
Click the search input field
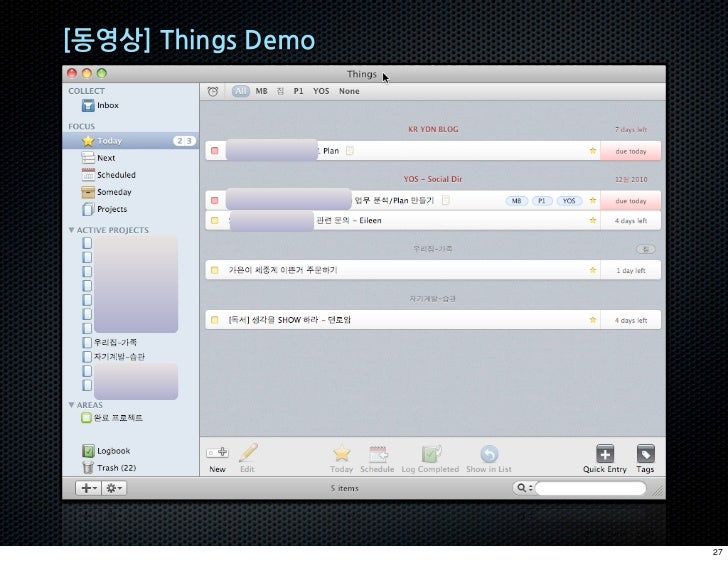[x=590, y=488]
